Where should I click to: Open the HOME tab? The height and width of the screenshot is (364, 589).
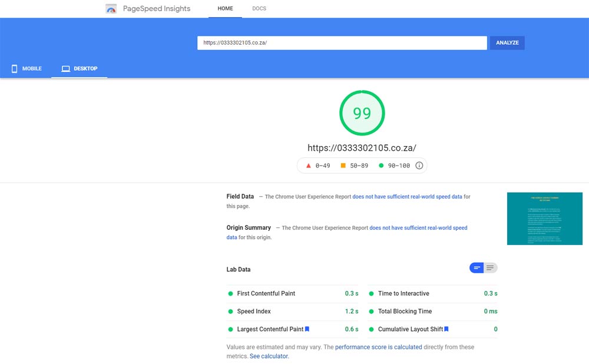226,9
